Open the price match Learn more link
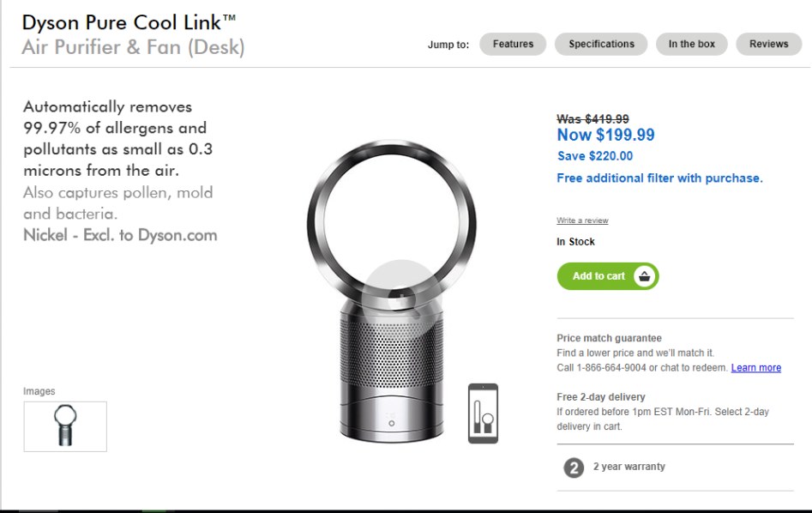The width and height of the screenshot is (812, 513). (756, 367)
